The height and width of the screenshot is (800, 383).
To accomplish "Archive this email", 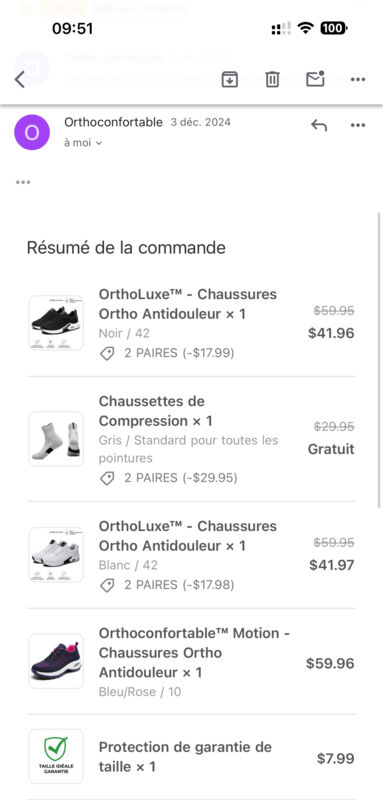I will tap(229, 79).
